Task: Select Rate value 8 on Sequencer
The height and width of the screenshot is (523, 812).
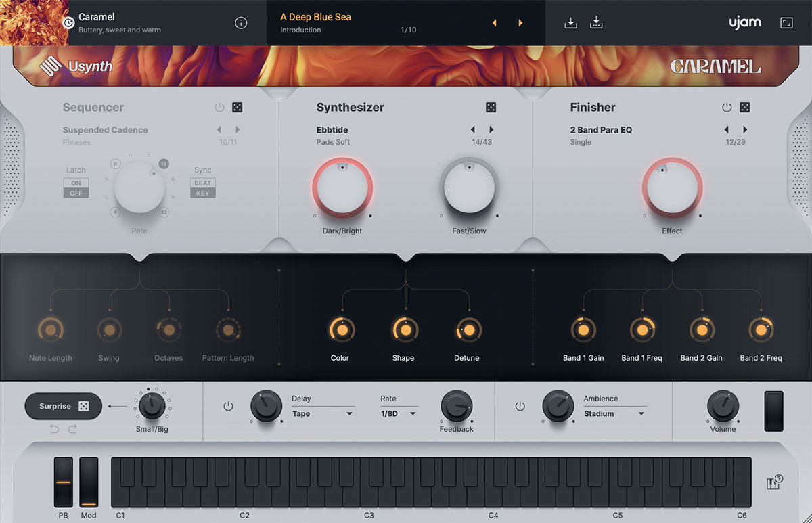Action: [116, 164]
